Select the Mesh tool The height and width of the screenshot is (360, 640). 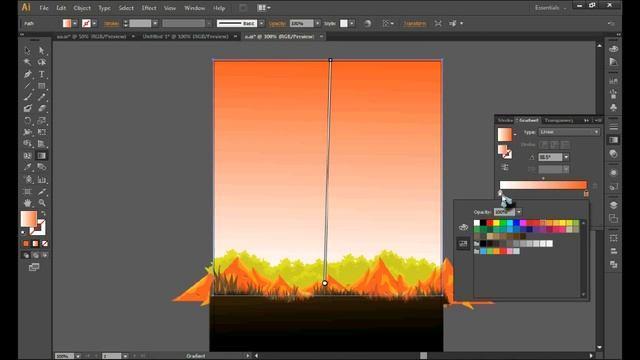click(27, 156)
